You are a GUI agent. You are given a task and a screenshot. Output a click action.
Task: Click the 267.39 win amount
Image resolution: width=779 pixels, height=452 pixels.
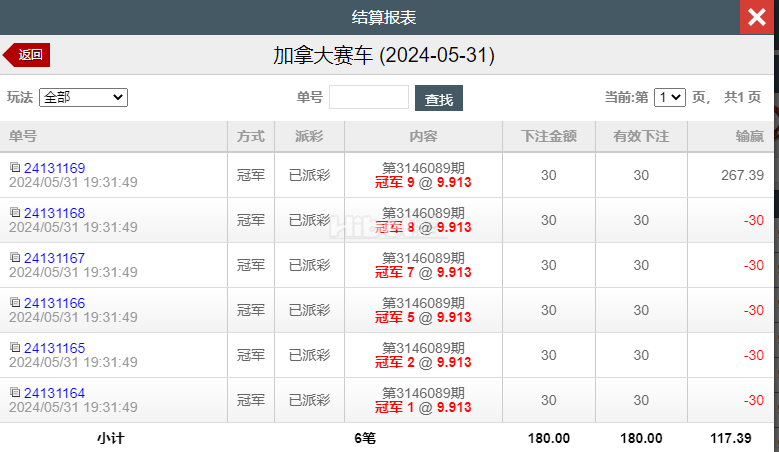pos(742,175)
